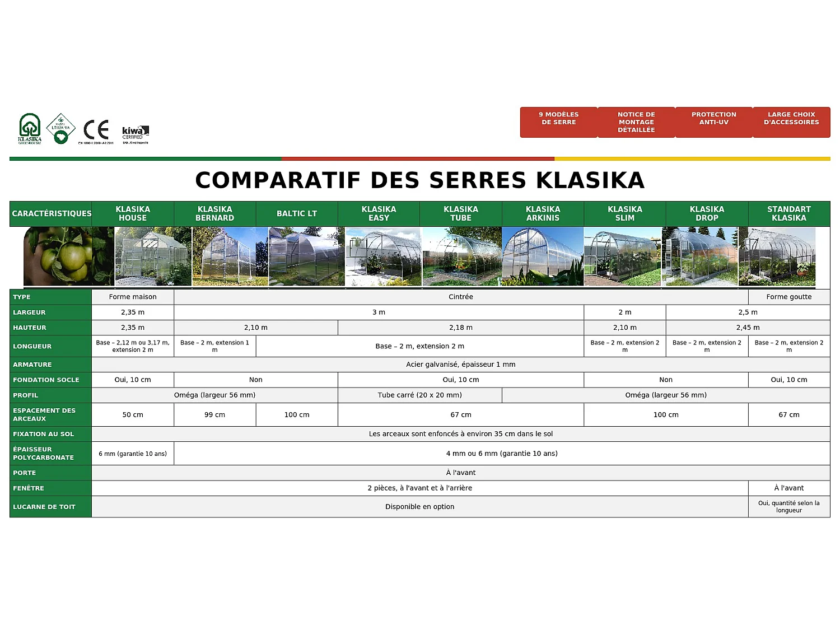Click 'Oui, quantité selon la longueur' cell
This screenshot has width=840, height=630.
[789, 507]
